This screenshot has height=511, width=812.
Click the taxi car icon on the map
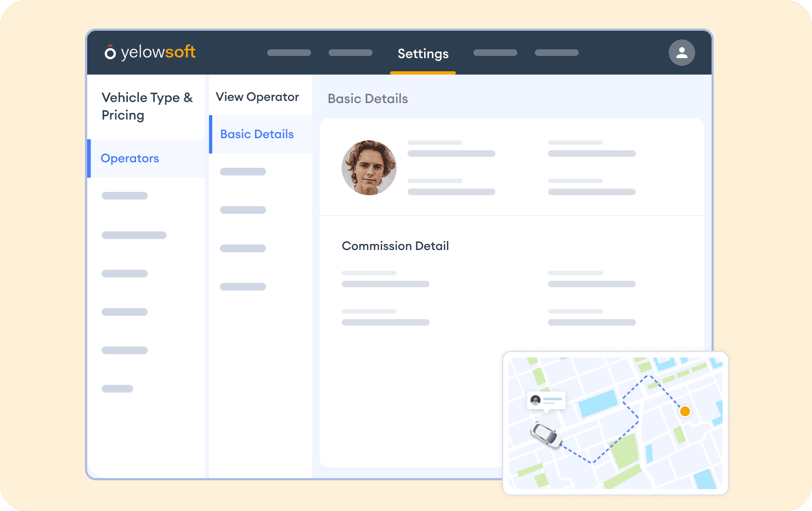coord(545,435)
